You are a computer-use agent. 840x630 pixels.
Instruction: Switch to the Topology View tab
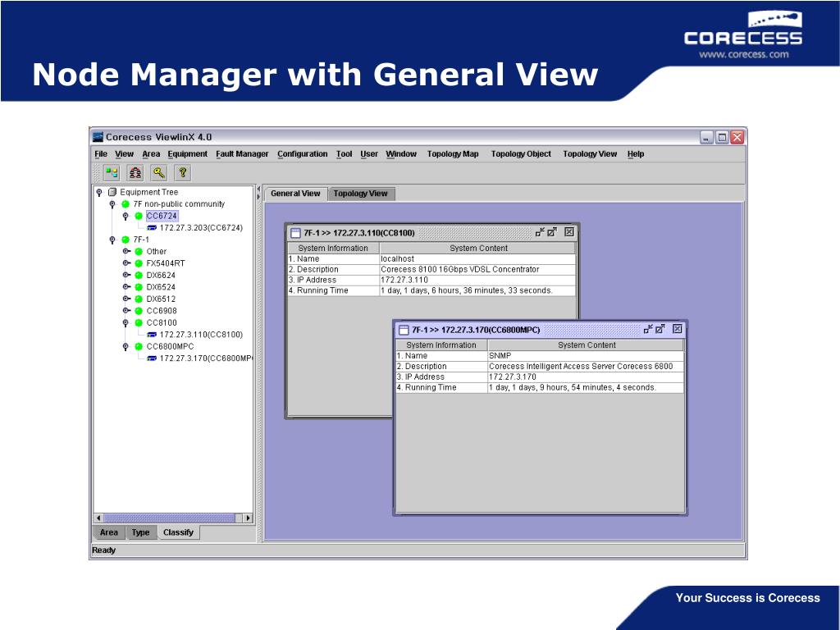click(x=361, y=194)
